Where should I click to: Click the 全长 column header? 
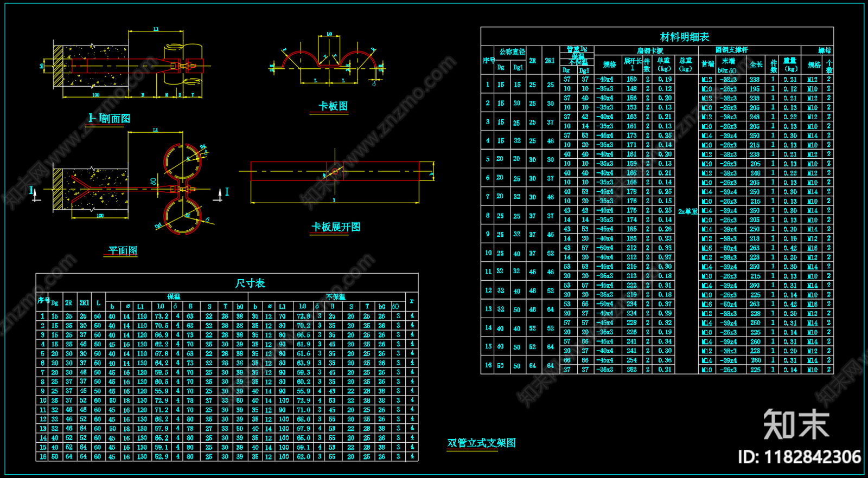[756, 64]
